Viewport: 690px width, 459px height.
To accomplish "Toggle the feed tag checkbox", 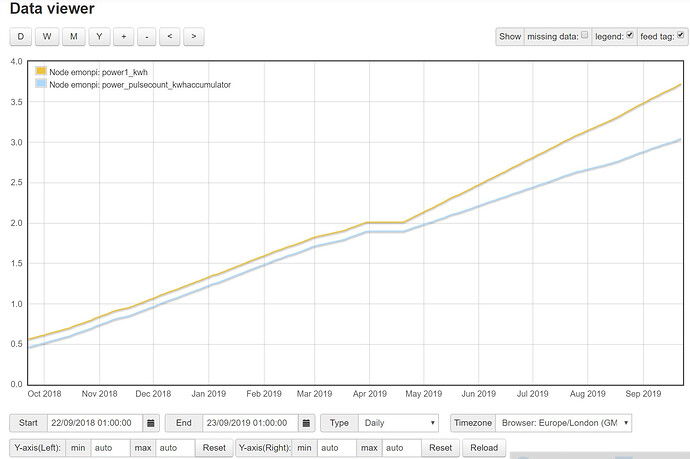I will pos(680,35).
